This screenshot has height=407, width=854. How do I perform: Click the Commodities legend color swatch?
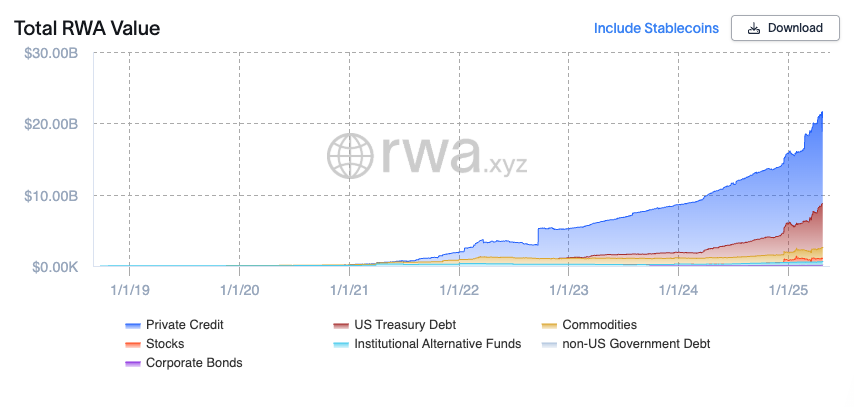pyautogui.click(x=549, y=325)
